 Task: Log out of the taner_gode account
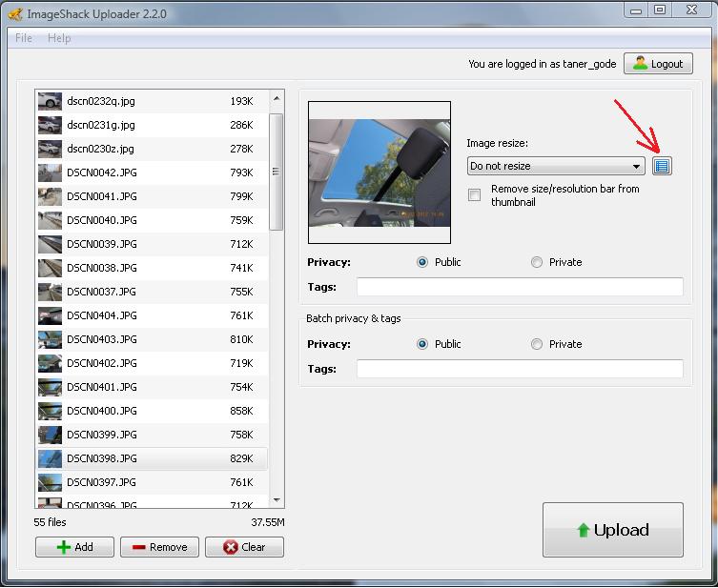click(658, 64)
